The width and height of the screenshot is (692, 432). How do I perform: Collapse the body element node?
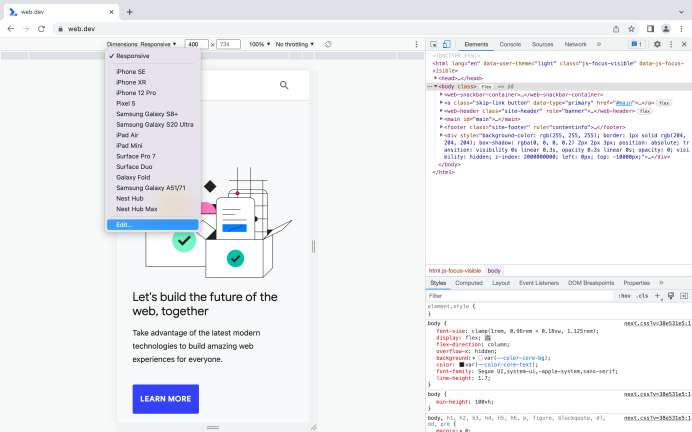(436, 86)
